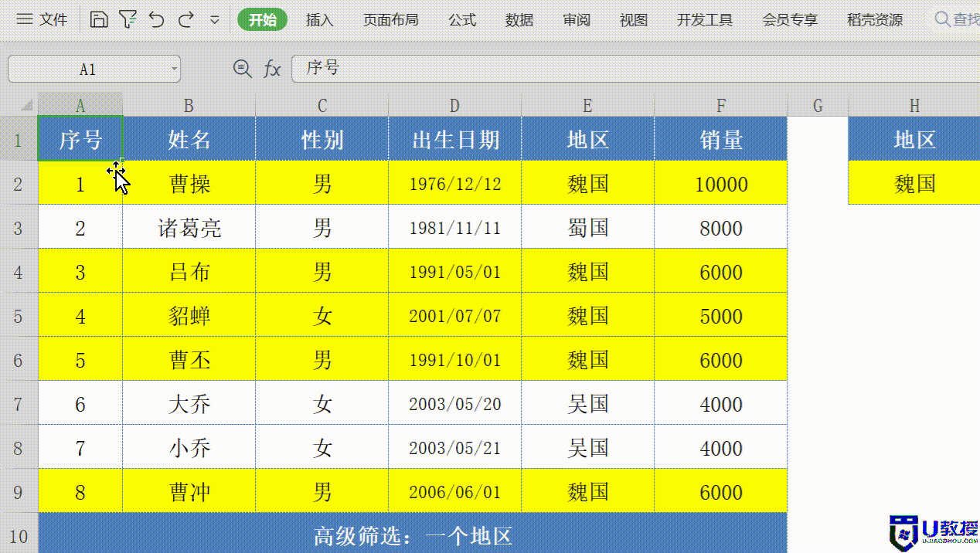The image size is (980, 553).
Task: Click the cell containing 貂蝉
Action: [x=189, y=315]
